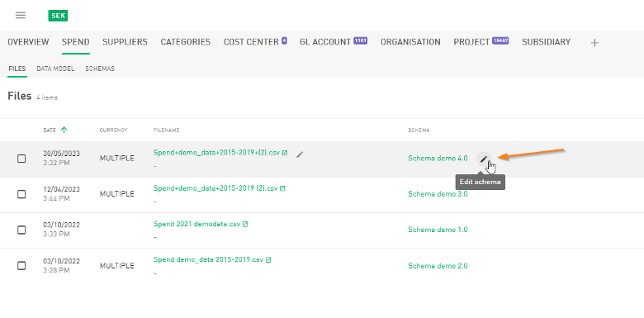
Task: Open the Schemas sub-tab
Action: [100, 69]
